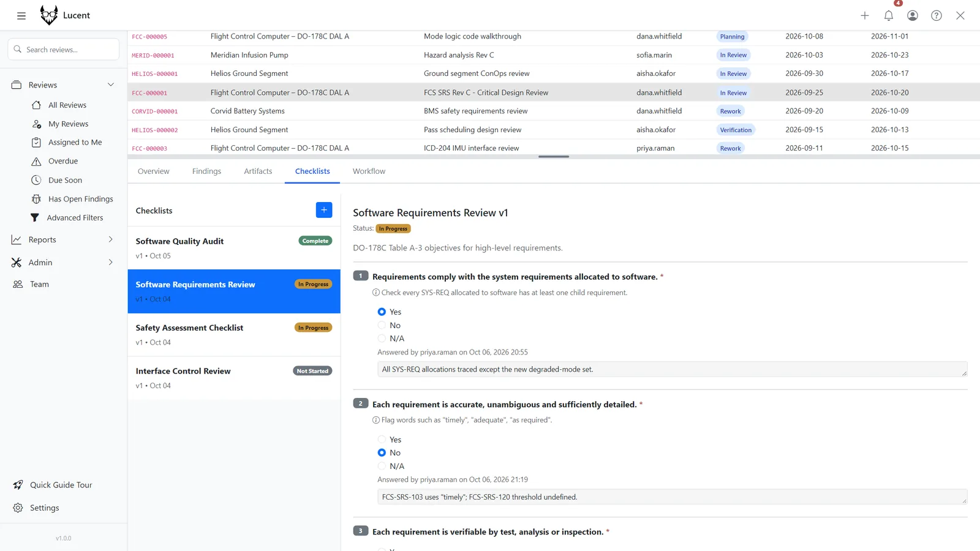
Task: Collapse the Reviews section chevron
Action: [x=111, y=85]
